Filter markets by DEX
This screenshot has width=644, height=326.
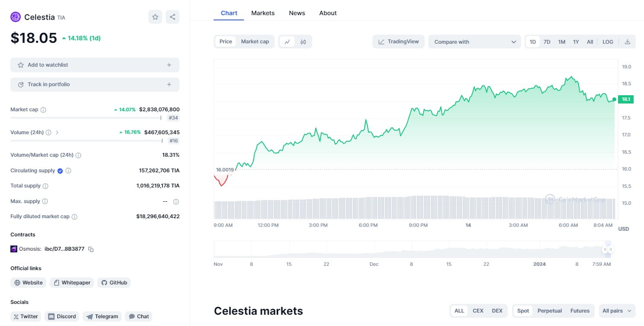tap(497, 311)
